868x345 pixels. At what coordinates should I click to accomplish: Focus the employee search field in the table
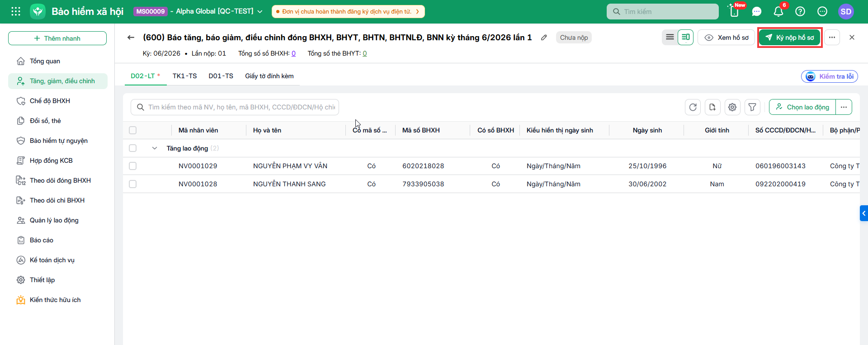pyautogui.click(x=235, y=107)
